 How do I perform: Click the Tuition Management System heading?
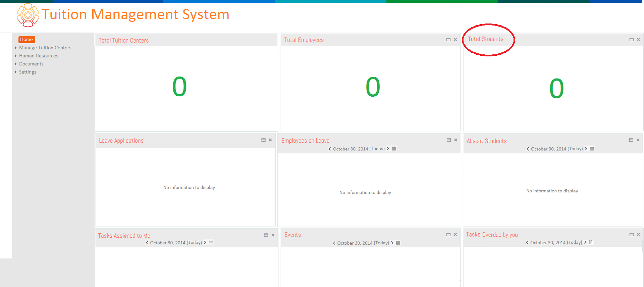136,14
